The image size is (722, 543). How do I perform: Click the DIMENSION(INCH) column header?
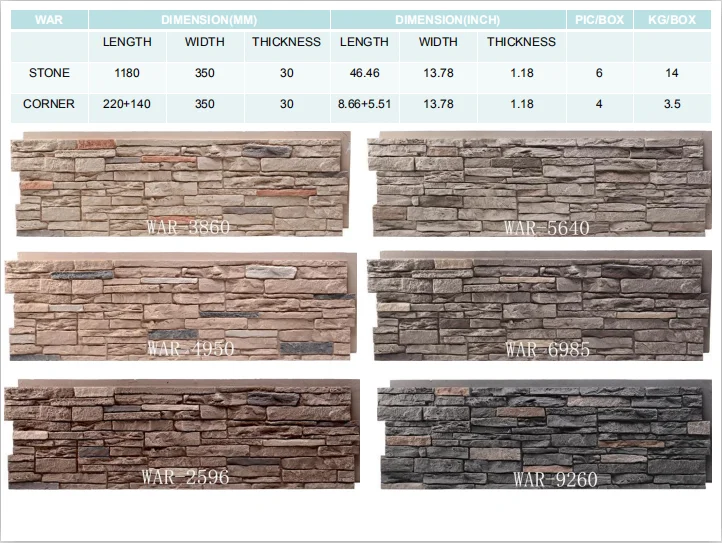point(447,19)
